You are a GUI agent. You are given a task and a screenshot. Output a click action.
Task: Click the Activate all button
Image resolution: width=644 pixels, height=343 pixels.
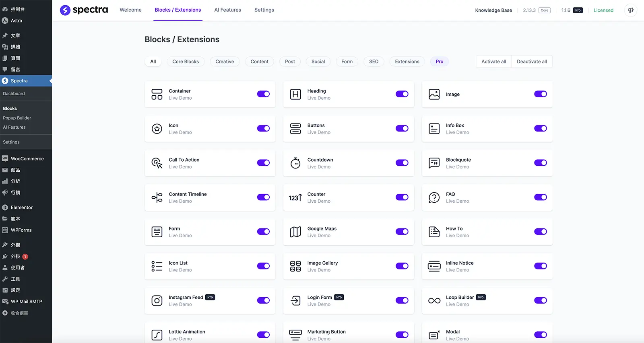click(x=493, y=62)
